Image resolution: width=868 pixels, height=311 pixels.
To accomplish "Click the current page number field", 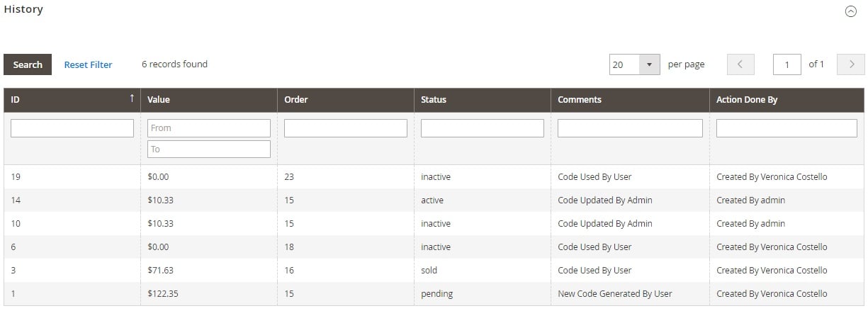I will (787, 64).
